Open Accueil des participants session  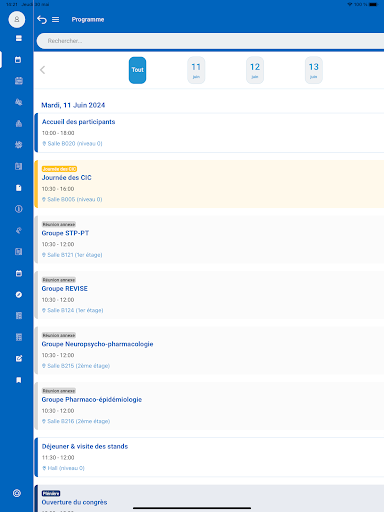[x=209, y=133]
